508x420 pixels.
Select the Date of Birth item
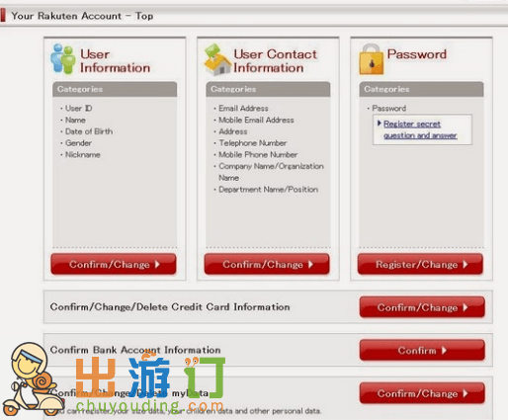(89, 131)
